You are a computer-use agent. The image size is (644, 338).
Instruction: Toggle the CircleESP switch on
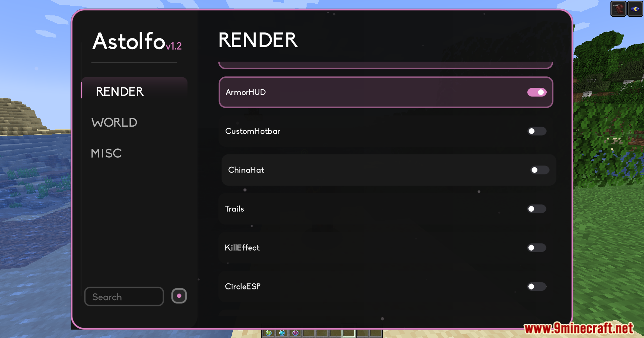tap(537, 286)
